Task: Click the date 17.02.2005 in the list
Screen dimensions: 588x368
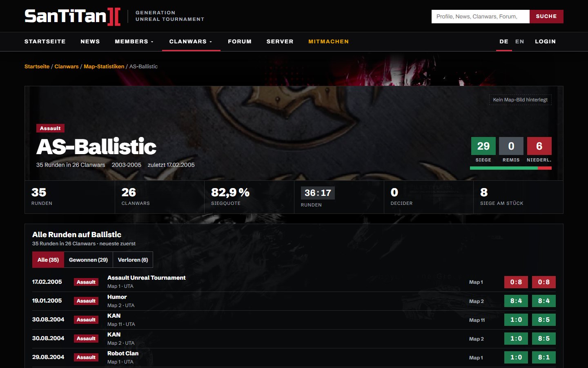Action: pyautogui.click(x=47, y=282)
